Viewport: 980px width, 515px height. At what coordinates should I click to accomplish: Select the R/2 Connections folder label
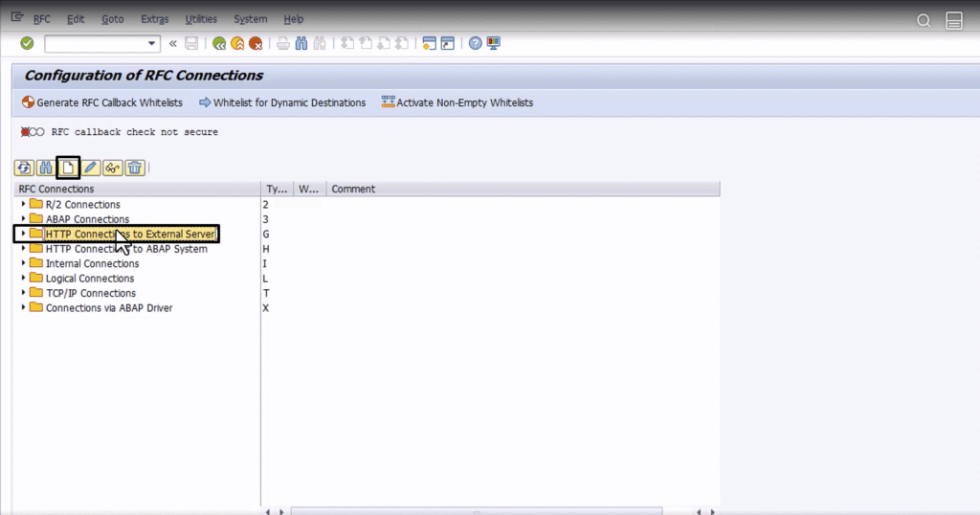[82, 205]
